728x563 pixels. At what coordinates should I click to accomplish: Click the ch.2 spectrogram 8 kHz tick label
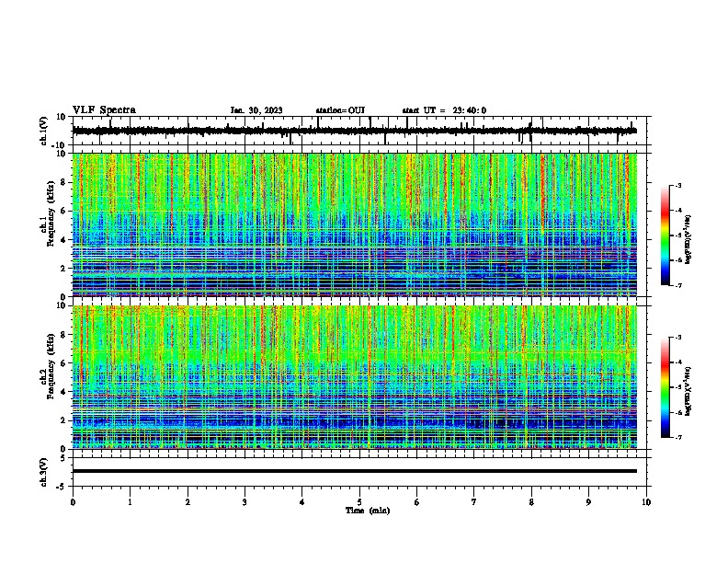[x=63, y=335]
